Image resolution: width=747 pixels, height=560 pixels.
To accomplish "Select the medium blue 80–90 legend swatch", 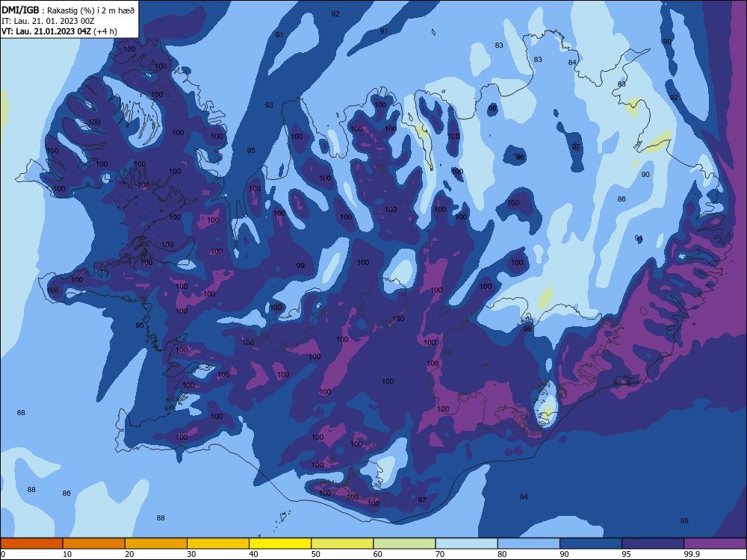I will pos(529,544).
